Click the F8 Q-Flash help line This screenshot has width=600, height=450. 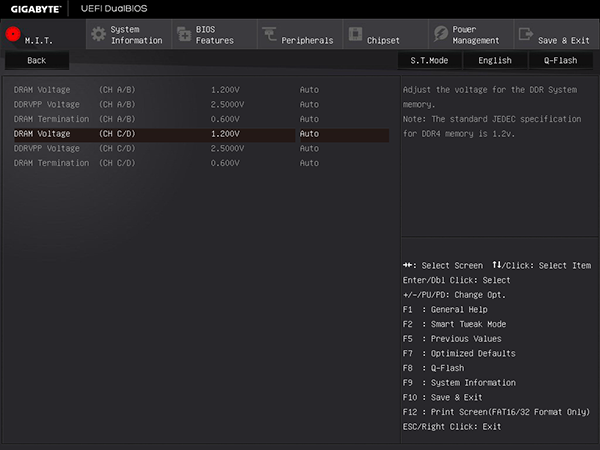coord(434,368)
